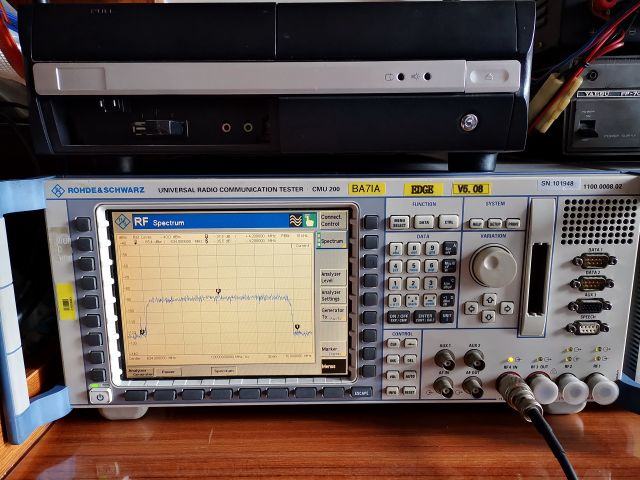This screenshot has width=640, height=480.
Task: Push the up arrow key below rotary knob
Action: pyautogui.click(x=489, y=300)
